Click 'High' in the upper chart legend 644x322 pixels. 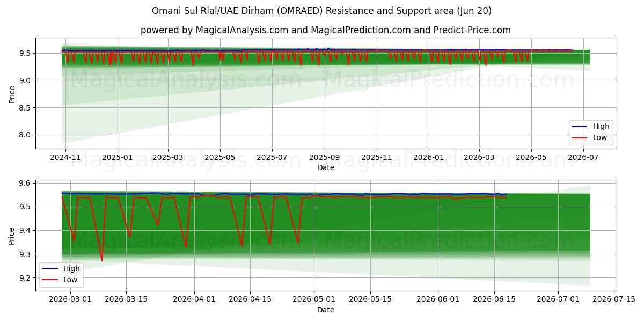click(601, 126)
